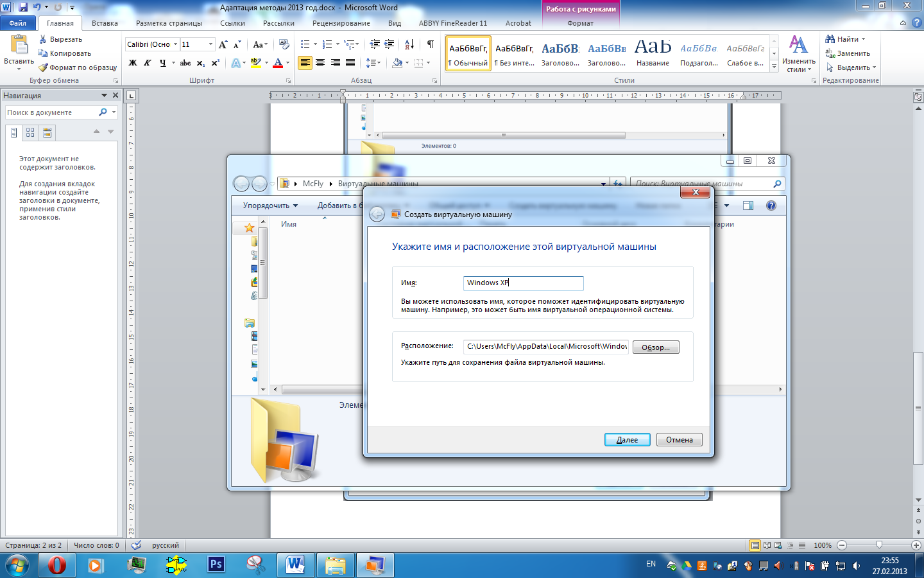Toggle bold (Ж) formatting in Word ribbon
The image size is (924, 578).
pyautogui.click(x=133, y=63)
